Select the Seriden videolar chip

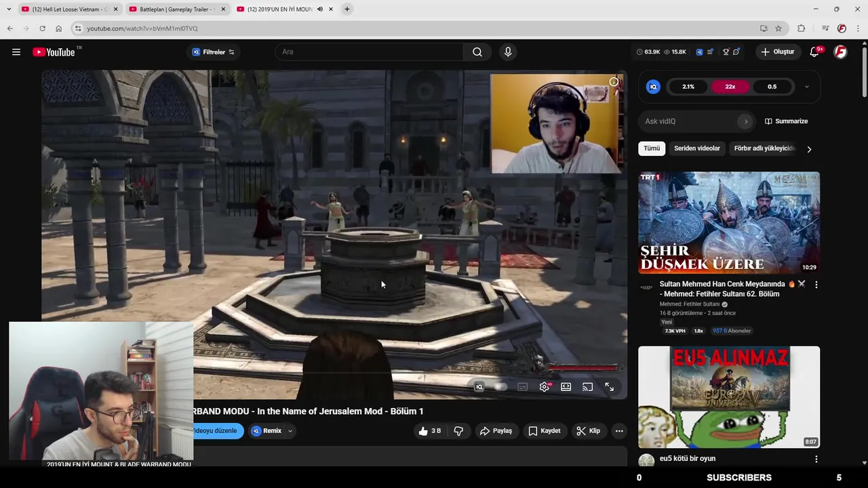pos(697,148)
